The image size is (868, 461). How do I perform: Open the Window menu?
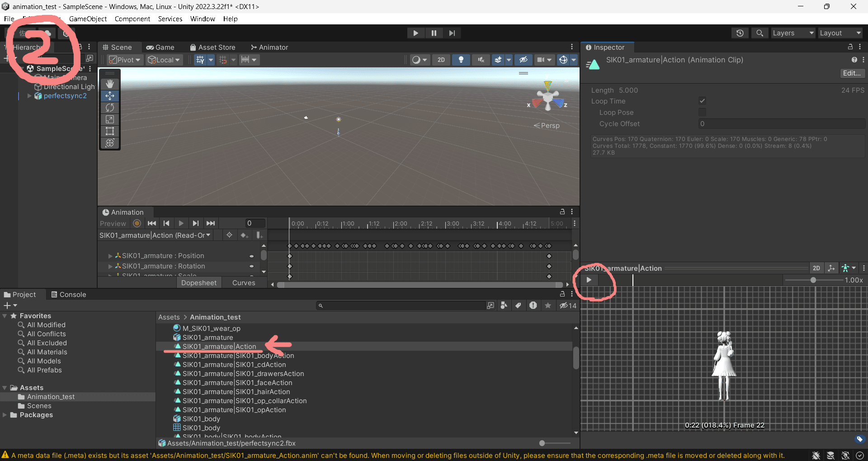click(202, 19)
